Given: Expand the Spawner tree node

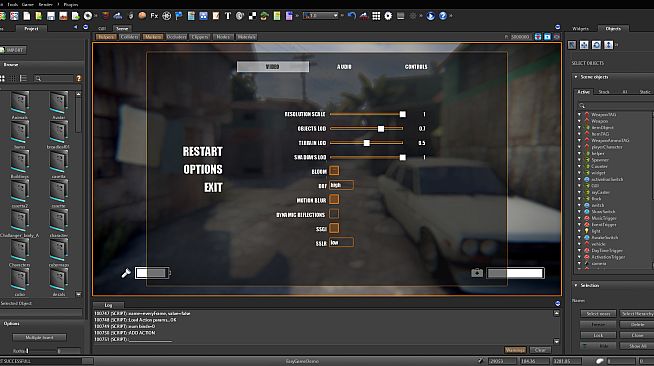Looking at the screenshot, I should pos(579,160).
